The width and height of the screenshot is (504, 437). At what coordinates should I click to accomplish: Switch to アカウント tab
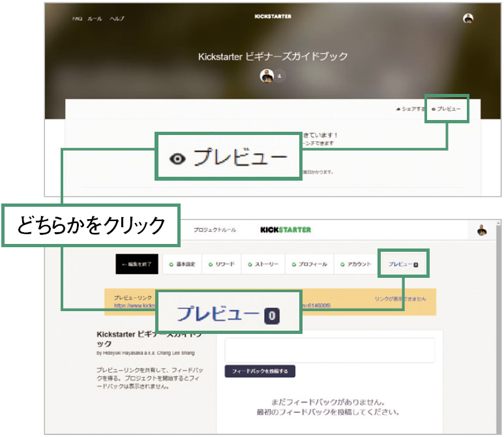tap(356, 264)
